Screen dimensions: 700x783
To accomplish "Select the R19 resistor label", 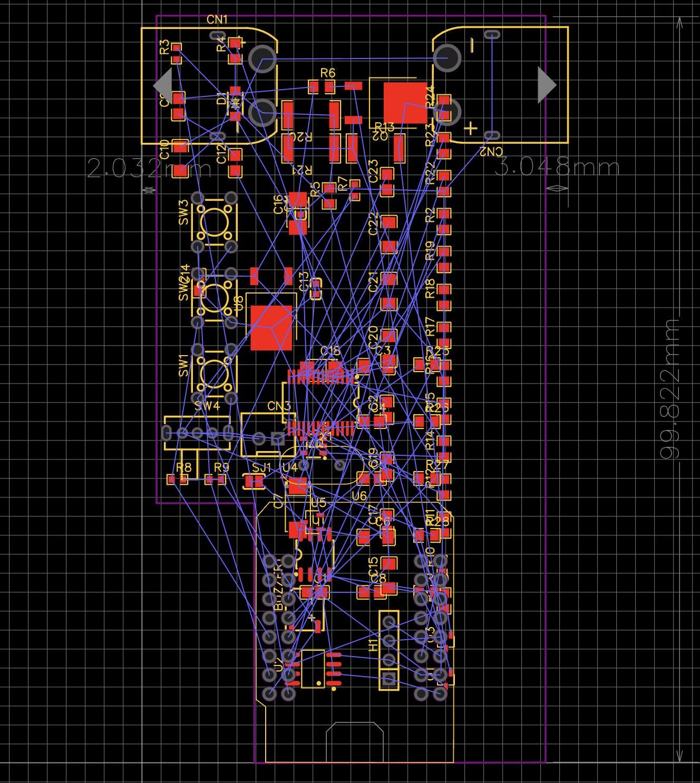I will (430, 250).
